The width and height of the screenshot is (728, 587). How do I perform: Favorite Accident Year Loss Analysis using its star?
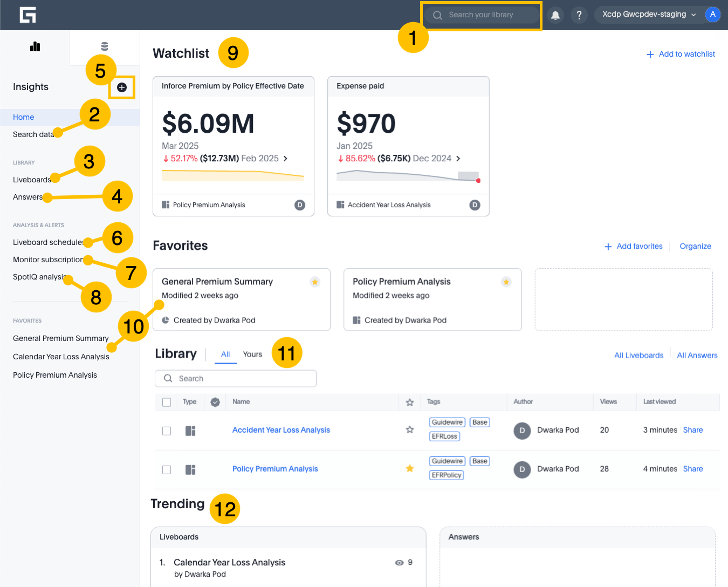[x=409, y=430]
